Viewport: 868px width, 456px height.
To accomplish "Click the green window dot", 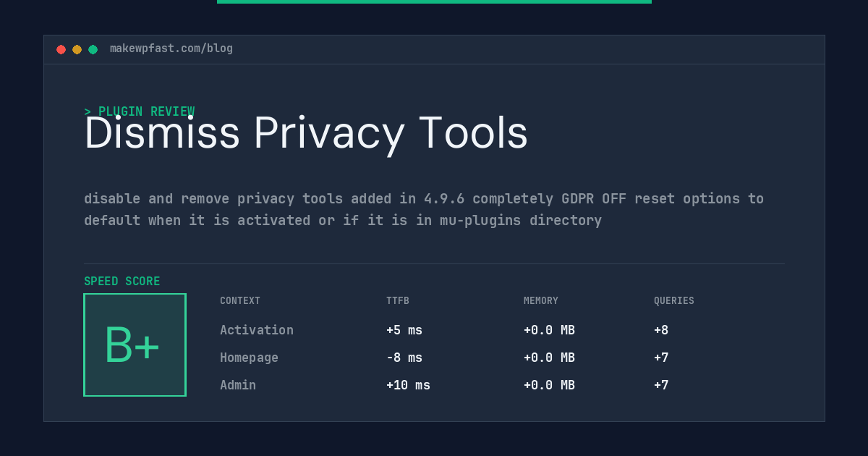I will [x=93, y=49].
